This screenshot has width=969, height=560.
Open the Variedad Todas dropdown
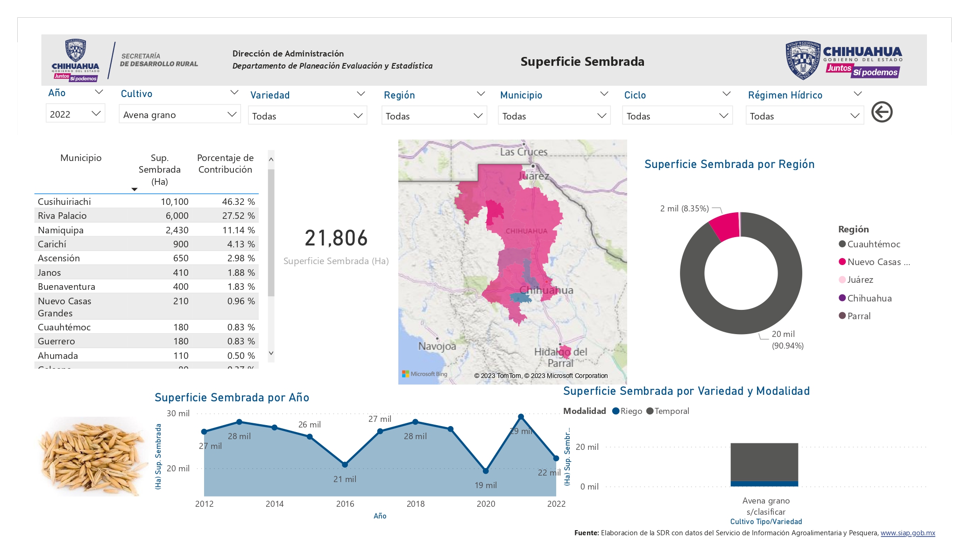(307, 116)
